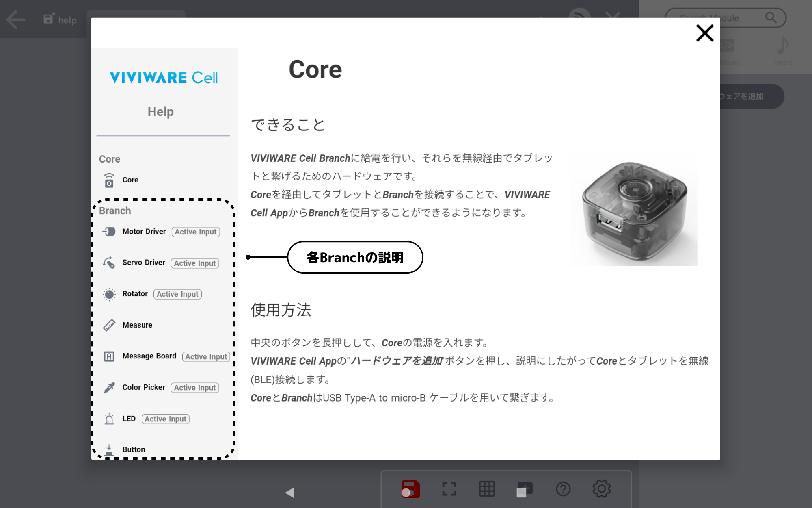Image resolution: width=812 pixels, height=508 pixels.
Task: Click the fullscreen icon in bottom toolbar
Action: coord(449,489)
